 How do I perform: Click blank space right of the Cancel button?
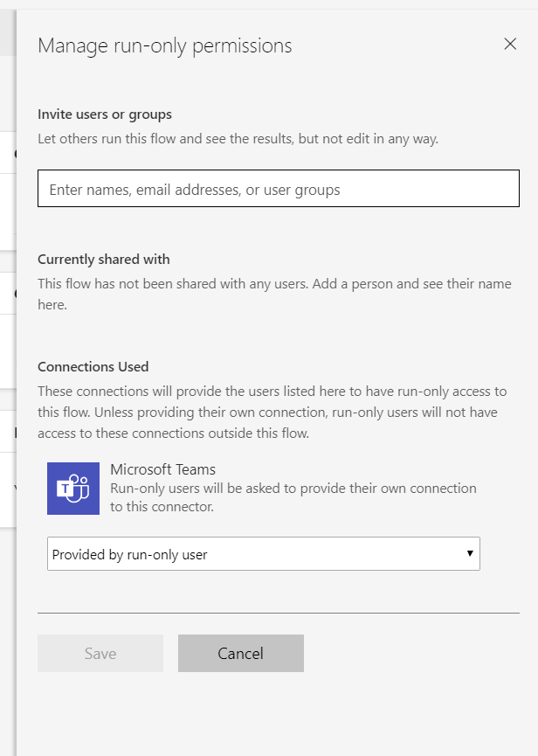pos(410,654)
